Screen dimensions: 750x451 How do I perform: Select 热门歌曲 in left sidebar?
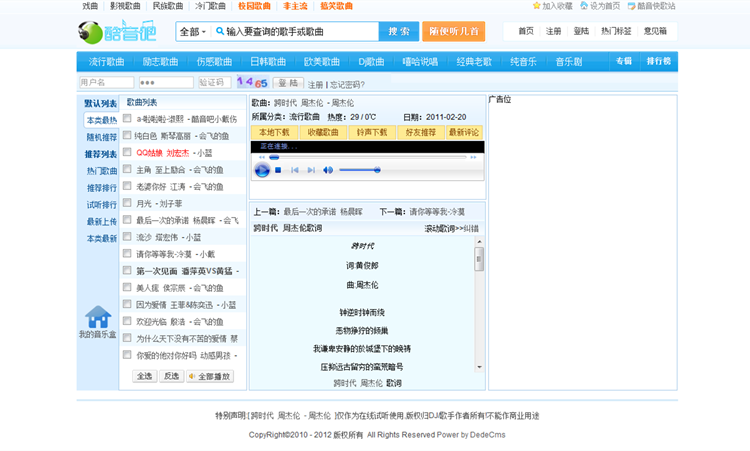click(101, 171)
